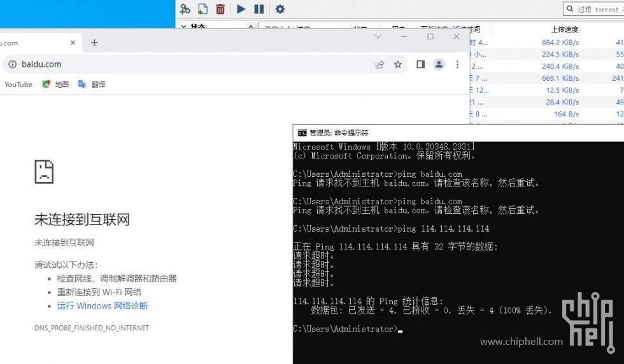Screen dimensions: 624x364
Task: Open a new Chrome tab
Action: point(94,43)
